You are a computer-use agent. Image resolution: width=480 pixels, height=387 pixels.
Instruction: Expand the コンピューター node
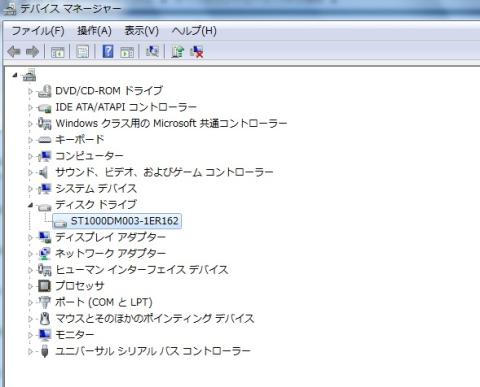30,156
